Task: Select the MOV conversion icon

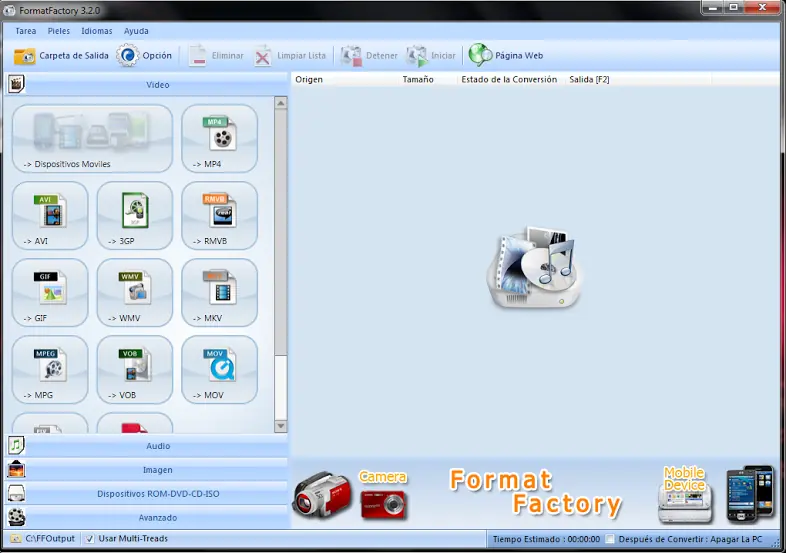Action: (x=220, y=370)
